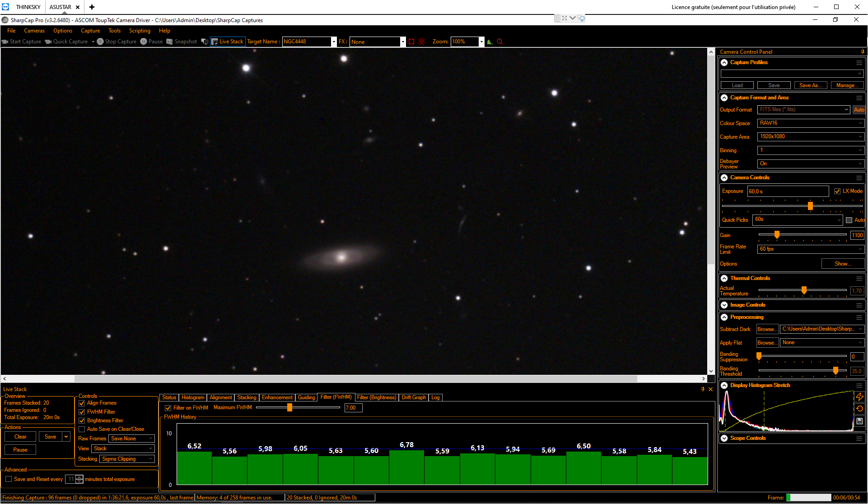The image size is (868, 504).
Task: Toggle the Auto output format button
Action: 859,110
